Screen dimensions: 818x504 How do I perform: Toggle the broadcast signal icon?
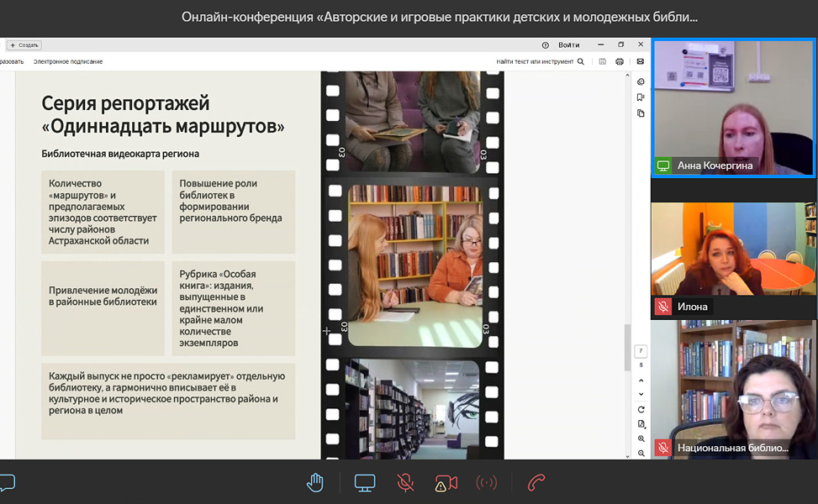coord(487,482)
